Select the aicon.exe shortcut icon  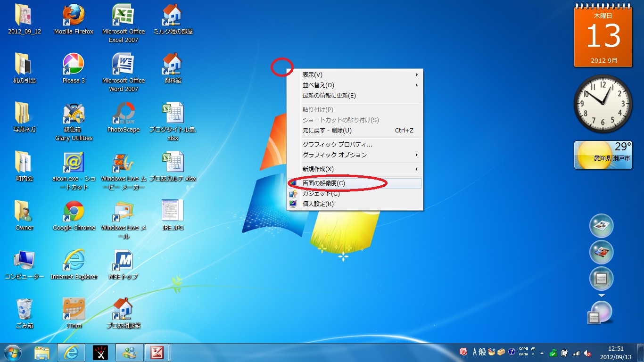coord(74,171)
